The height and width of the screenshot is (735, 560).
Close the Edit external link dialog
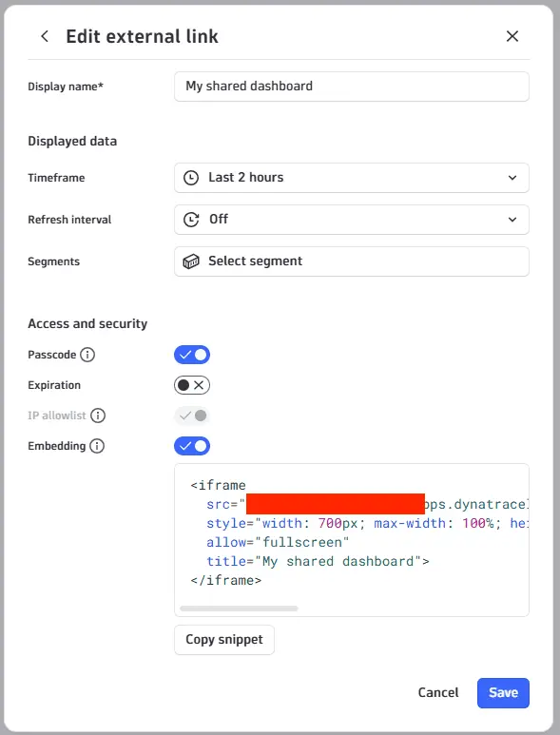click(x=512, y=36)
